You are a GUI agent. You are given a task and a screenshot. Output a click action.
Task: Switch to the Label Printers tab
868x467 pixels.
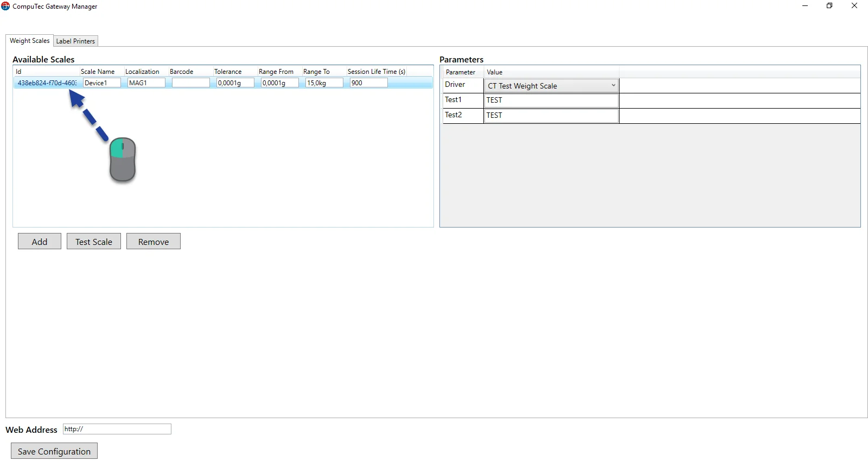click(75, 41)
